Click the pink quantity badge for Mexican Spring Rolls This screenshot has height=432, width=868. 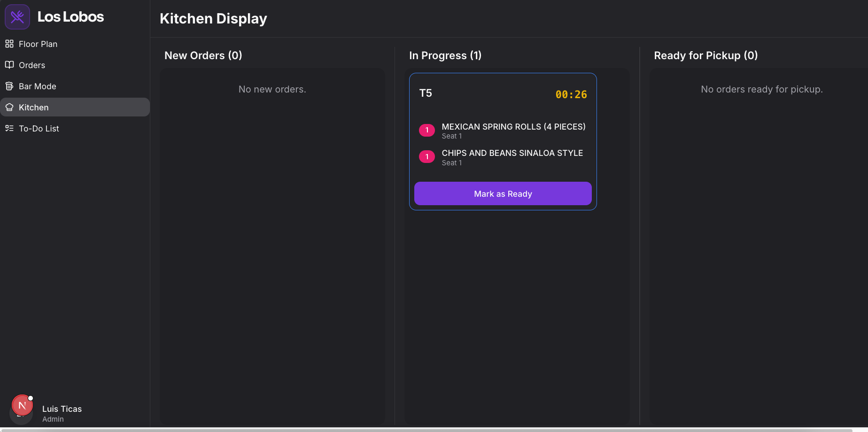426,130
